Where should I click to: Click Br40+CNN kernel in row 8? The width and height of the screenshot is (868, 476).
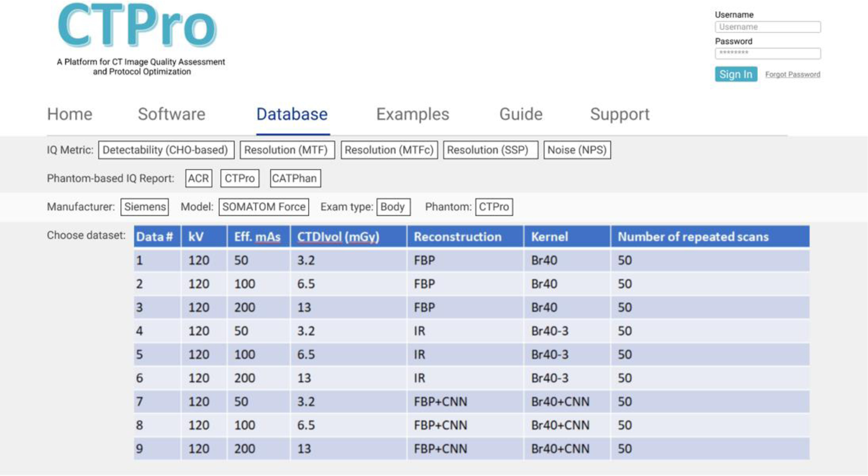pyautogui.click(x=560, y=425)
